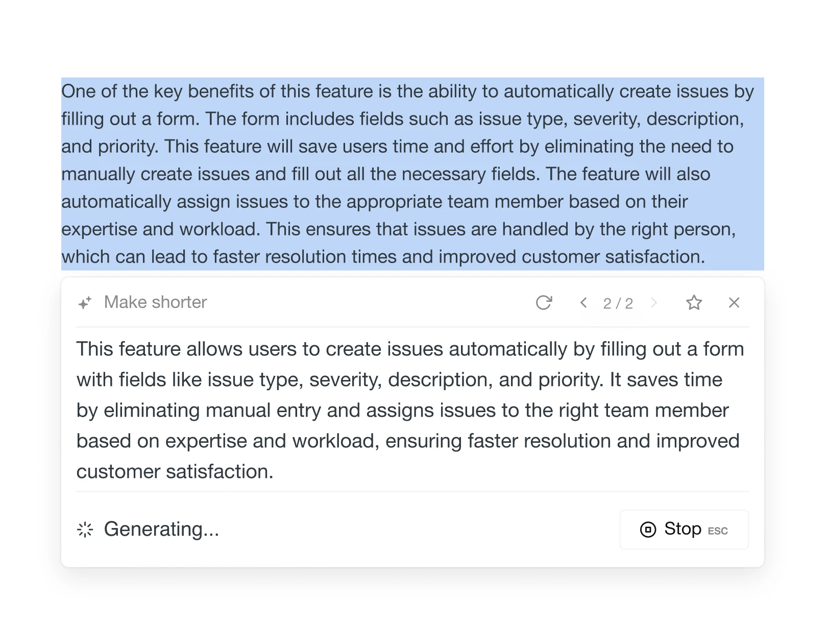827x644 pixels.
Task: Advance to the next generated response
Action: (654, 302)
